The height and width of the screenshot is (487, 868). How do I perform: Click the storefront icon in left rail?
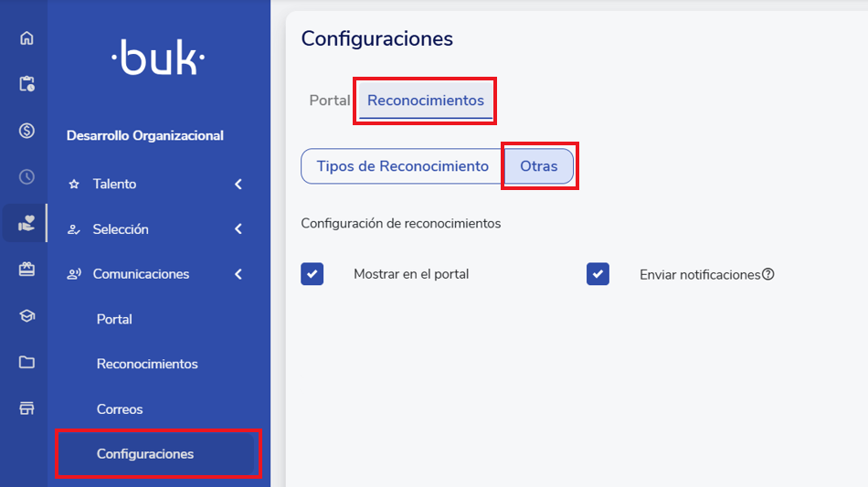click(x=26, y=408)
